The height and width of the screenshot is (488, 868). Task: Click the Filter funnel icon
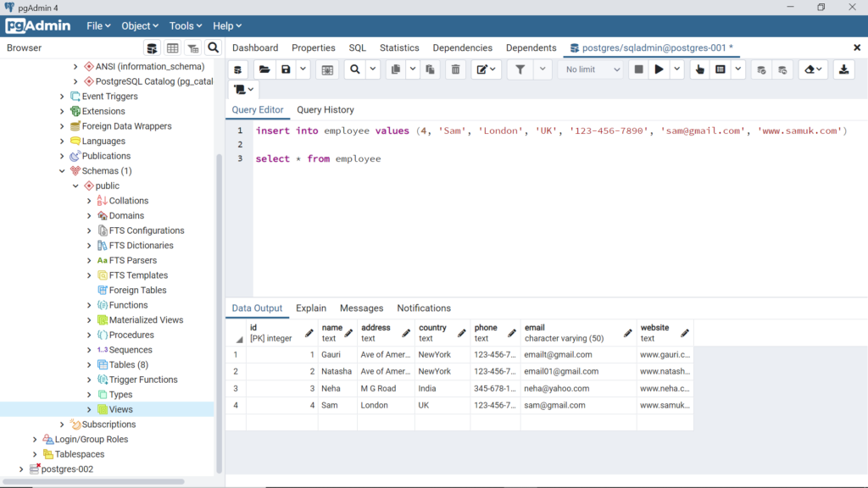click(x=520, y=69)
